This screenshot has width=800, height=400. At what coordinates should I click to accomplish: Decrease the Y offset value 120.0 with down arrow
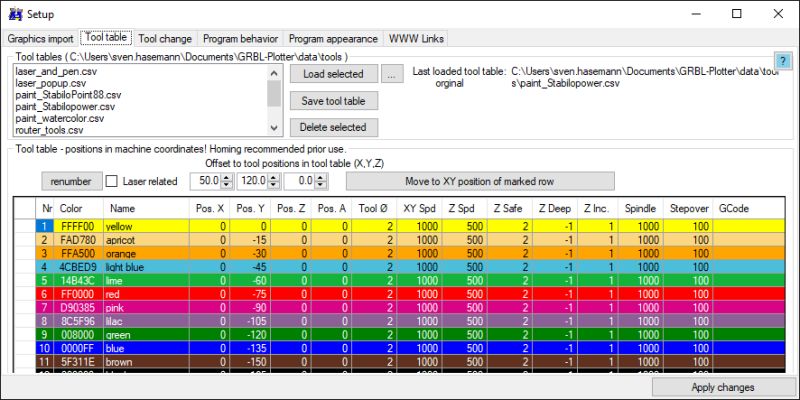pyautogui.click(x=274, y=185)
